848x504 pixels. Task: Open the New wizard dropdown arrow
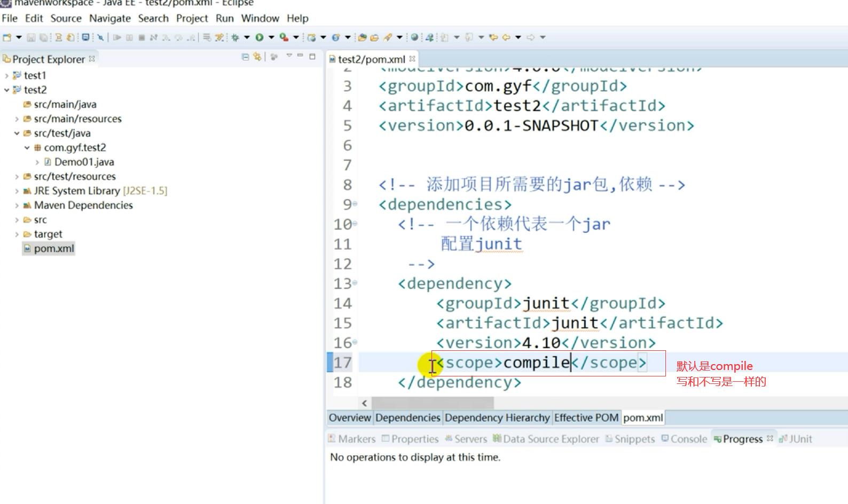pyautogui.click(x=19, y=37)
